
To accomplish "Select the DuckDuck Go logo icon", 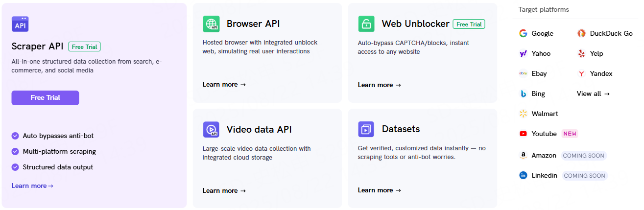I will click(x=581, y=34).
